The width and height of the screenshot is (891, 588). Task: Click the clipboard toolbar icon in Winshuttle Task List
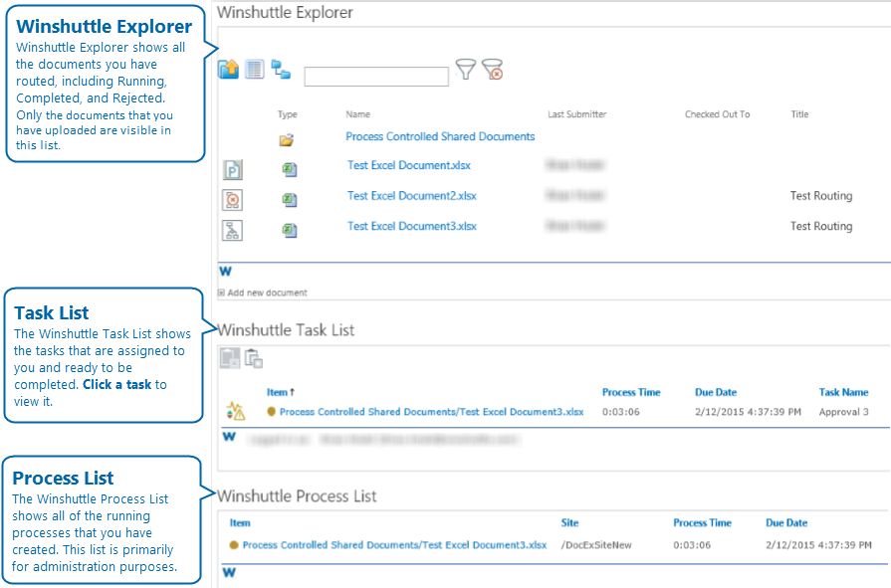[x=254, y=358]
